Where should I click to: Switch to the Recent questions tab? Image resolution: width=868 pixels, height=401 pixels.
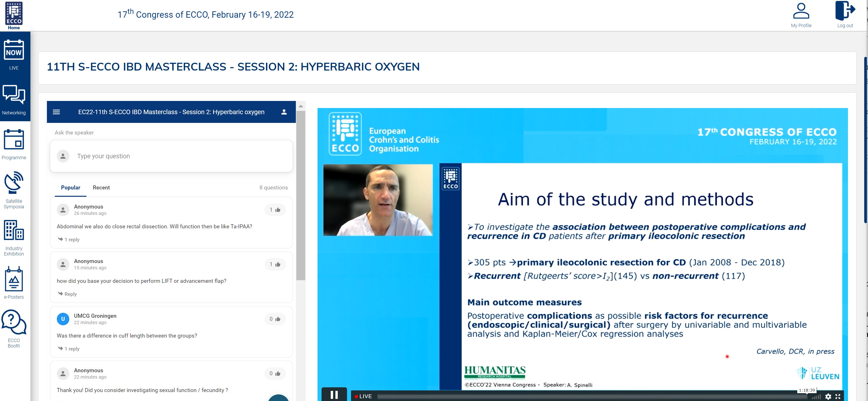pos(101,188)
